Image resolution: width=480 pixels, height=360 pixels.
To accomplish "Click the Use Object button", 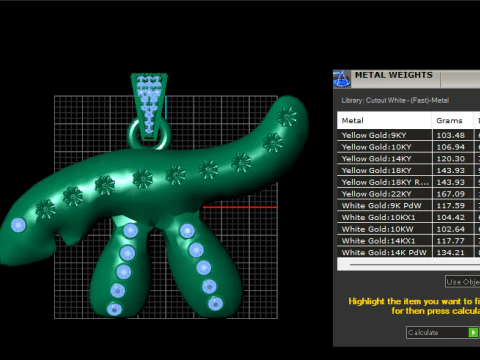I will pyautogui.click(x=463, y=282).
